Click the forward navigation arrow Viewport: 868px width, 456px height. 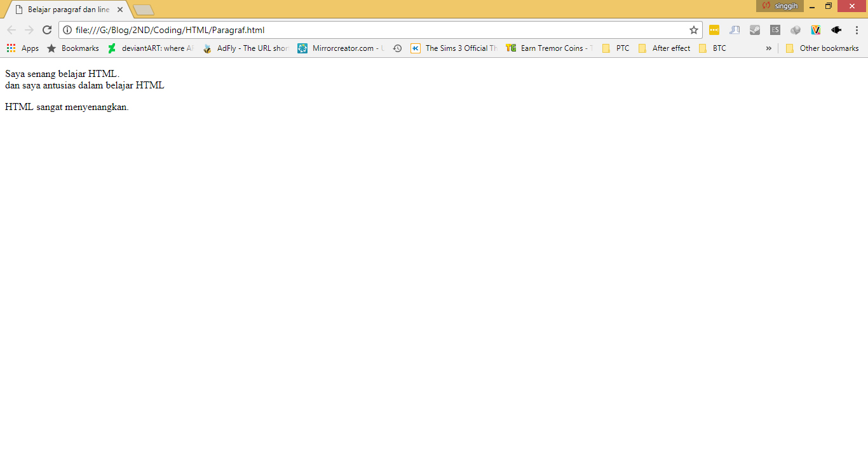click(x=29, y=29)
